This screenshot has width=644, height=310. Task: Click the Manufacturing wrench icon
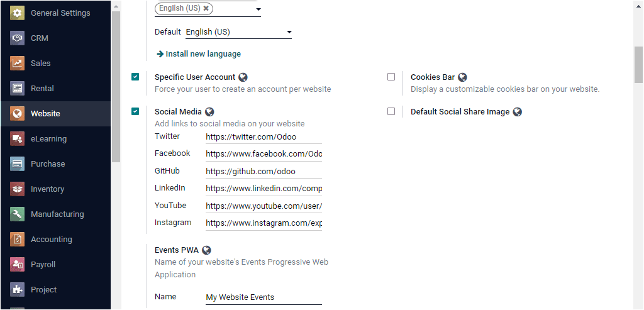point(17,214)
